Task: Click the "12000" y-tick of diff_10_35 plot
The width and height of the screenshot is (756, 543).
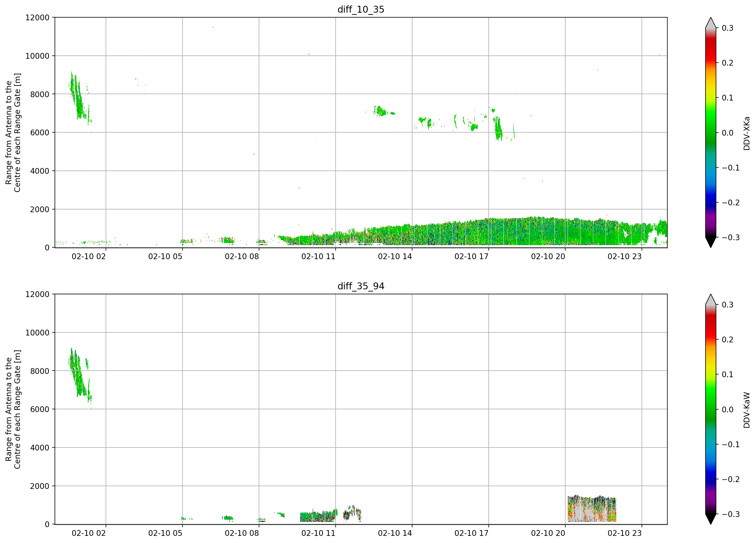Action: click(x=37, y=18)
